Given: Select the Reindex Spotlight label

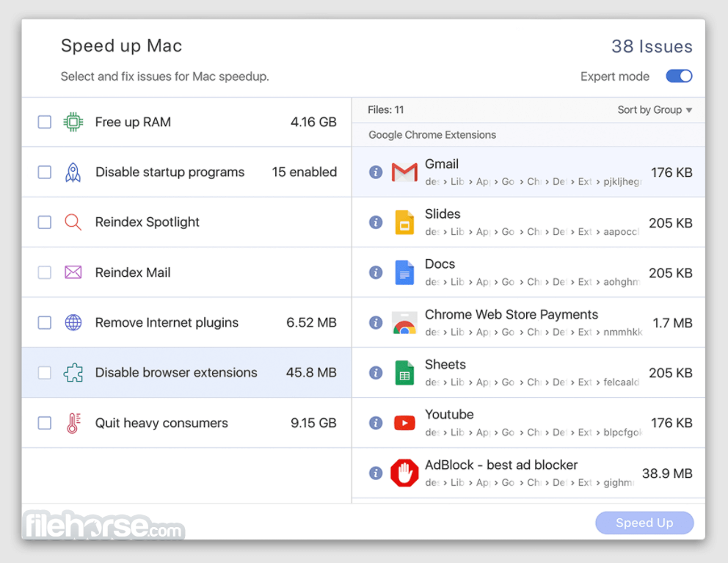Looking at the screenshot, I should coord(148,222).
